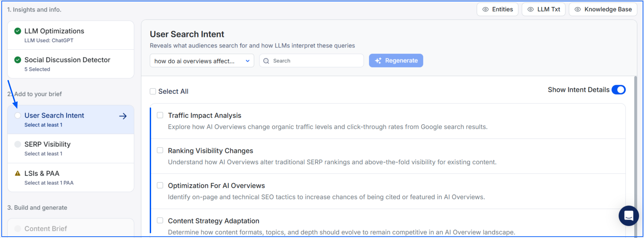Select the LSIs & PAA step
This screenshot has height=238, width=644.
(71, 178)
